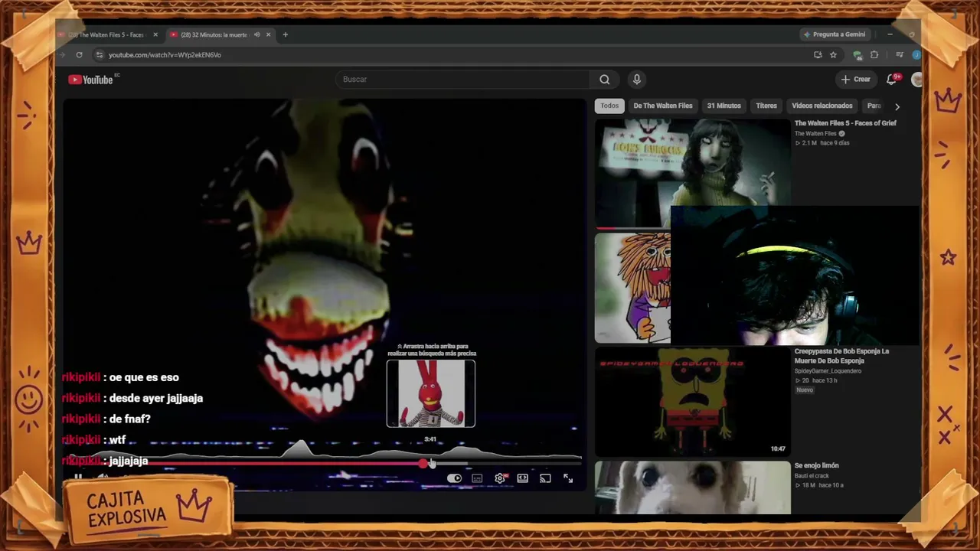
Task: Mute the 32 Minutos tab audio
Action: click(256, 34)
